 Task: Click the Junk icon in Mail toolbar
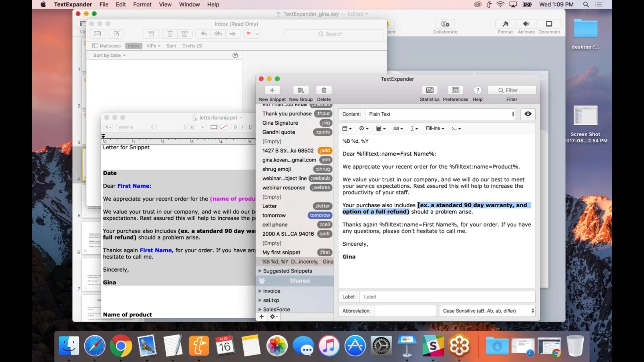184,34
